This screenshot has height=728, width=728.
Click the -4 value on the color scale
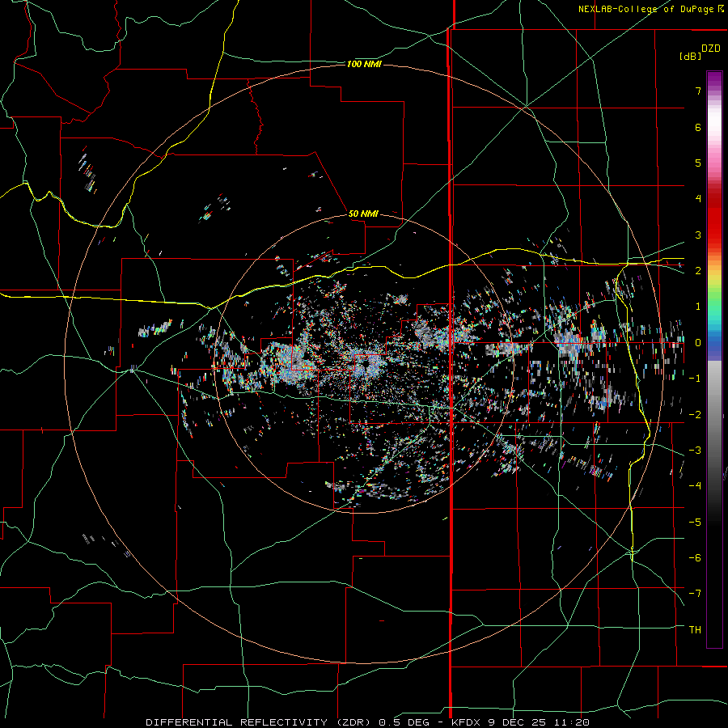(x=695, y=486)
